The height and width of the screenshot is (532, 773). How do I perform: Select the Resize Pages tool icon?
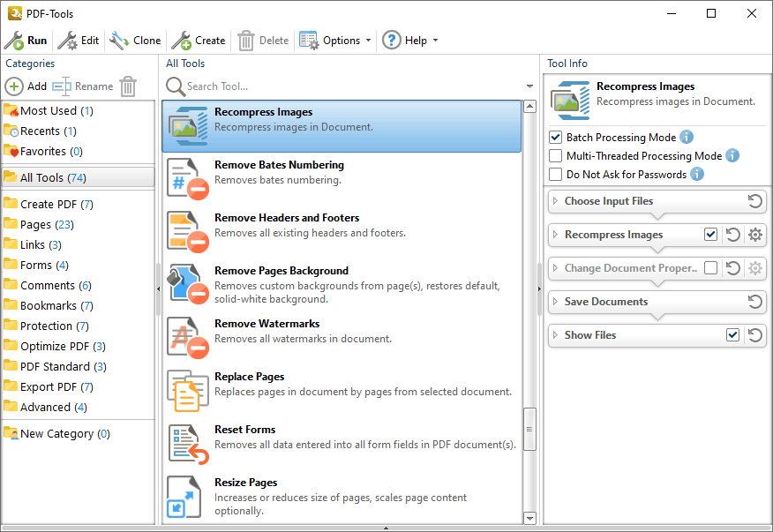(x=184, y=497)
